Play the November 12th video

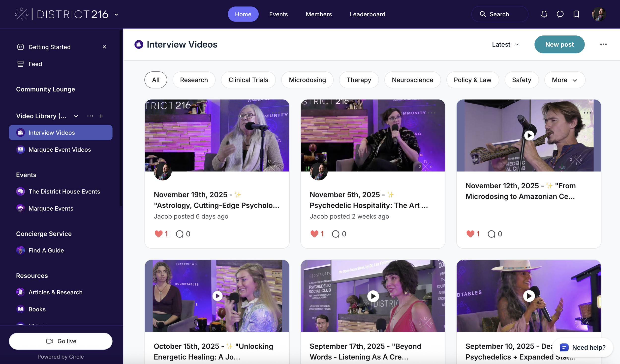[529, 135]
